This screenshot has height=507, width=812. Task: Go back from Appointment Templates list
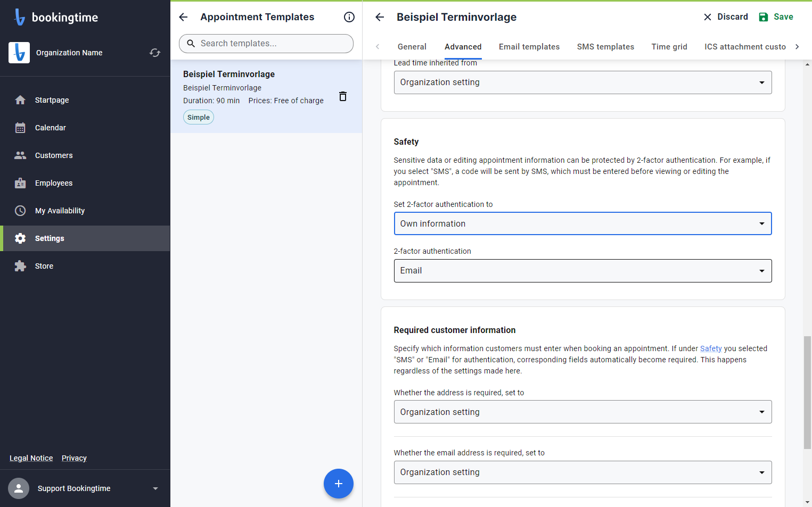(183, 17)
